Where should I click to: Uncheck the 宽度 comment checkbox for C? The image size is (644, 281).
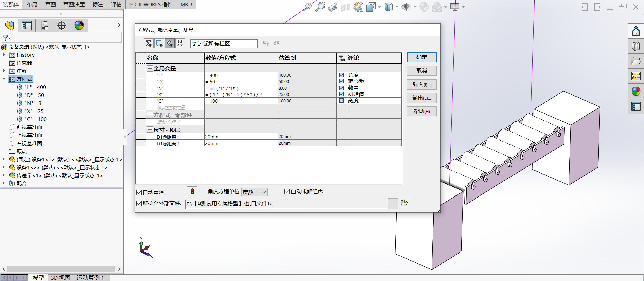[341, 101]
